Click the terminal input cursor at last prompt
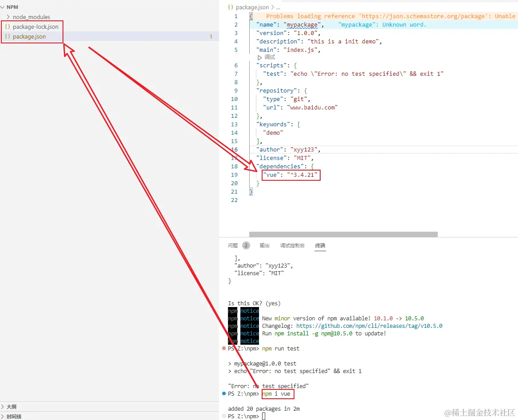 pyautogui.click(x=263, y=416)
